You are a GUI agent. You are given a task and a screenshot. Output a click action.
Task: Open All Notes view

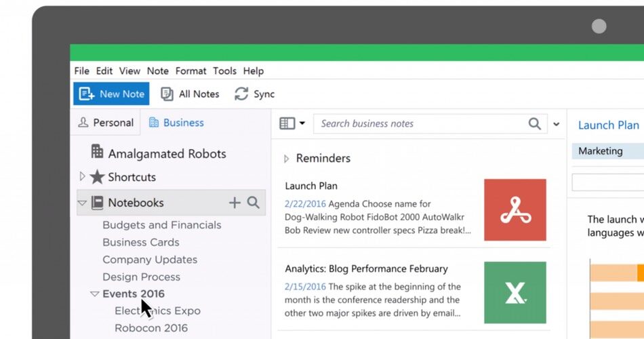pos(190,94)
